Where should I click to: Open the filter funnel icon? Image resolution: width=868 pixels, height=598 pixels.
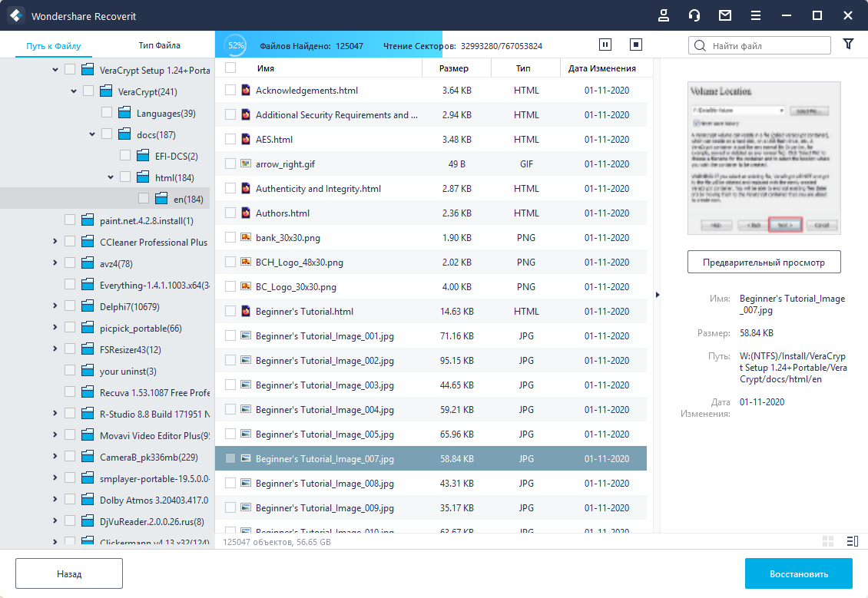click(x=848, y=45)
